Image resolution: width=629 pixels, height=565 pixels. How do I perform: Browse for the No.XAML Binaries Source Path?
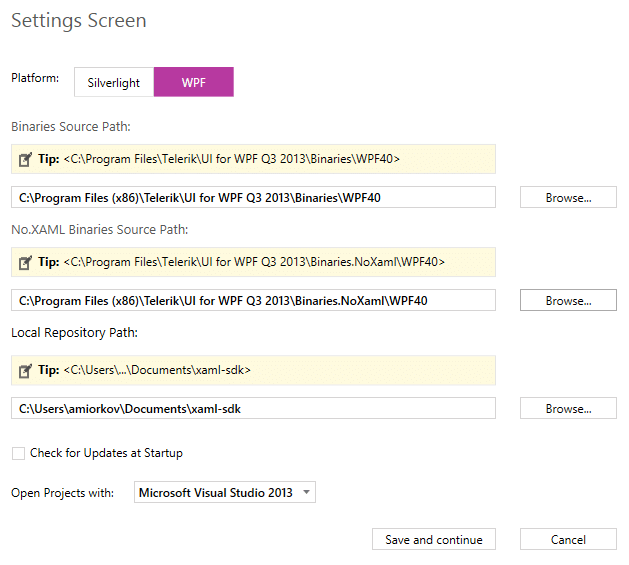(568, 300)
